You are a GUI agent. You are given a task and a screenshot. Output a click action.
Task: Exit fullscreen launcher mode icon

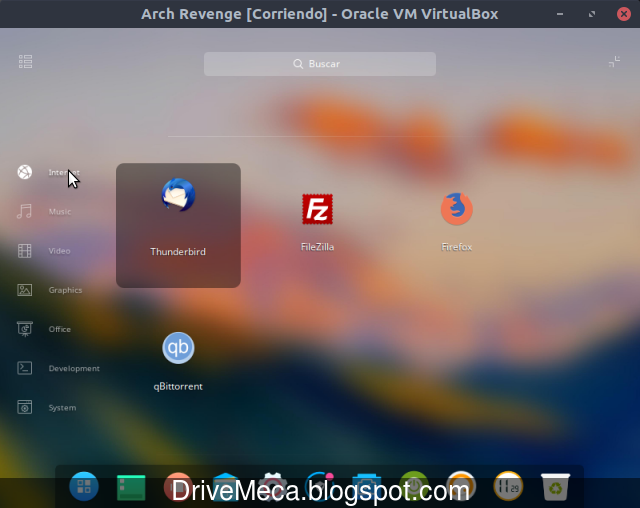click(614, 62)
